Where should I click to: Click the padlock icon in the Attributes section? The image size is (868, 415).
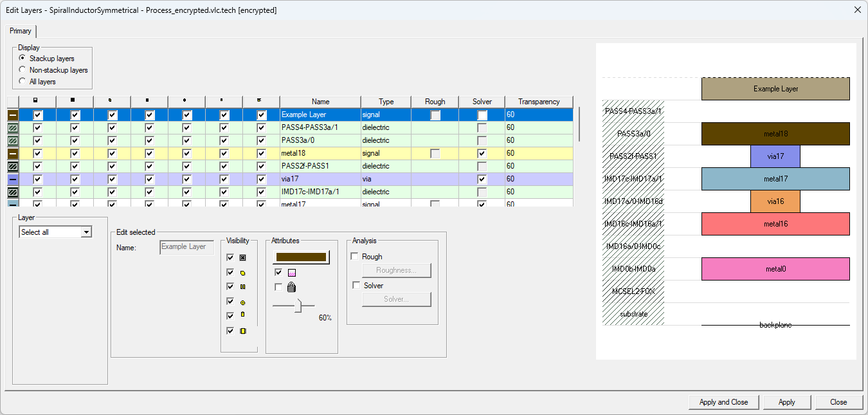click(291, 288)
